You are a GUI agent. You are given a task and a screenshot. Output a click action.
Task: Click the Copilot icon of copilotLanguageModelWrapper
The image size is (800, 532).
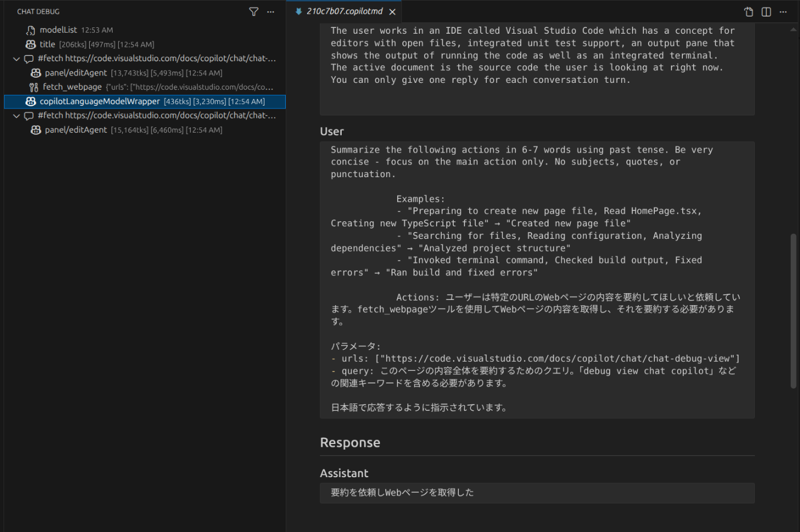click(x=31, y=102)
